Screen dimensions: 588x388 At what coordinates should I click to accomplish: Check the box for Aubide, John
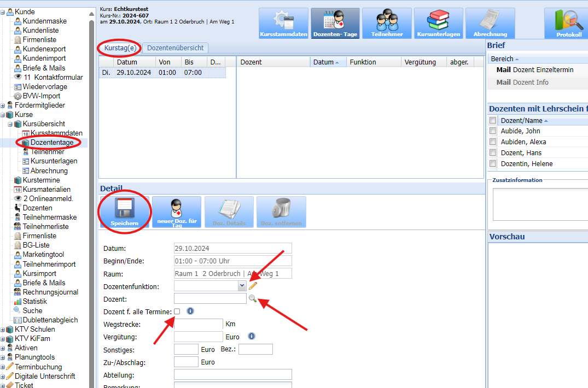click(493, 131)
